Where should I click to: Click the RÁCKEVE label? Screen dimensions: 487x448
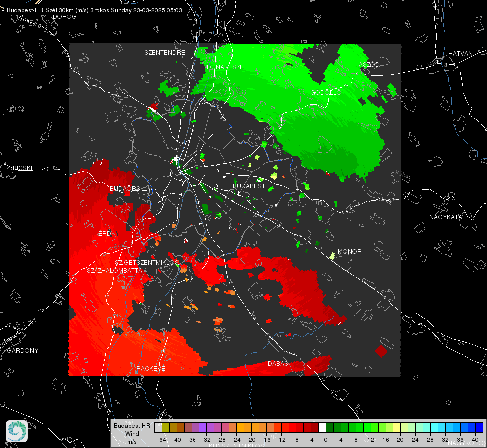pos(151,369)
